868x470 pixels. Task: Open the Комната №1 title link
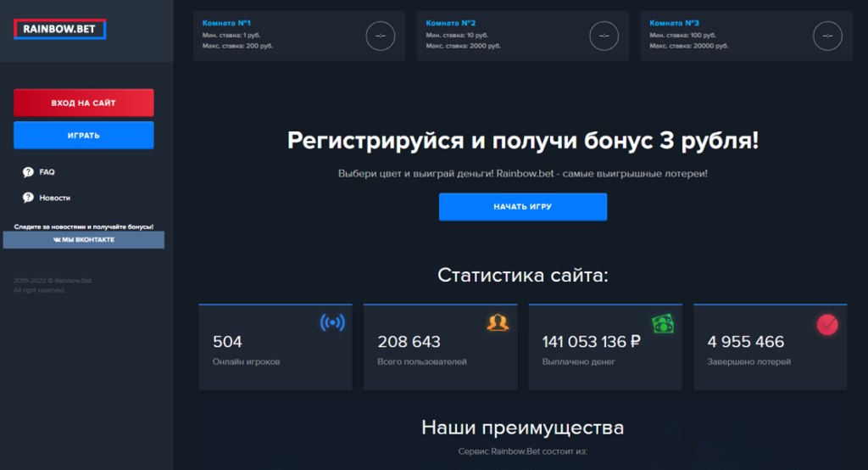(226, 23)
